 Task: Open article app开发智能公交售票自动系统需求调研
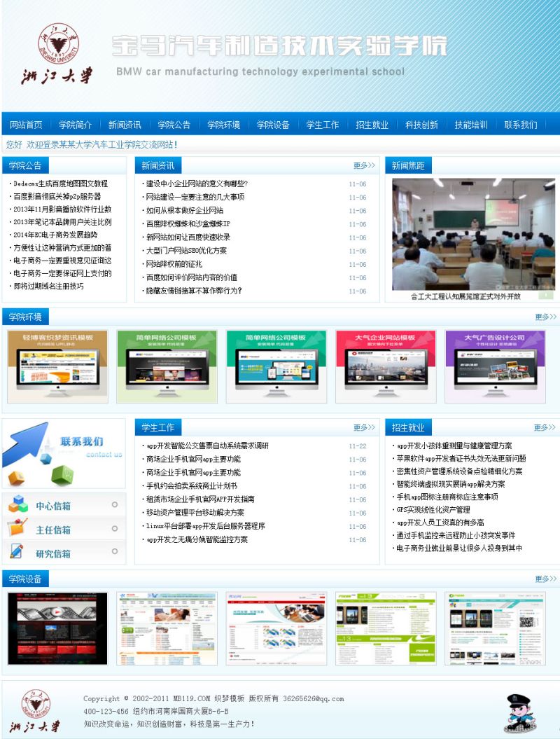pyautogui.click(x=208, y=446)
